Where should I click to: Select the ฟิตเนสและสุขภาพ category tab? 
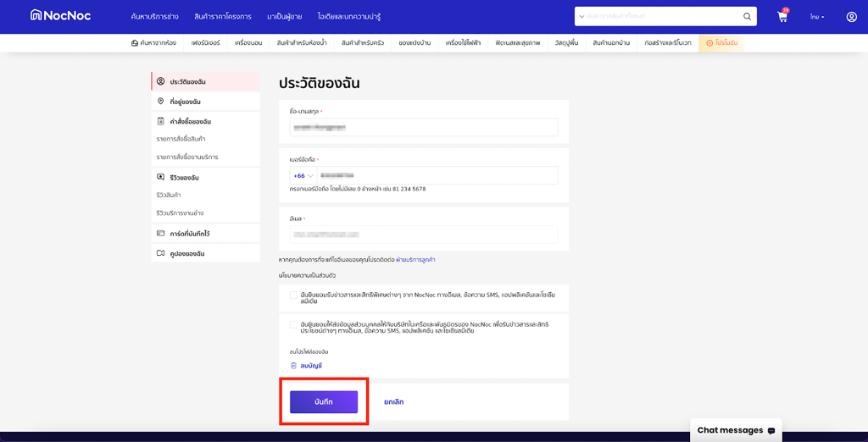point(518,42)
